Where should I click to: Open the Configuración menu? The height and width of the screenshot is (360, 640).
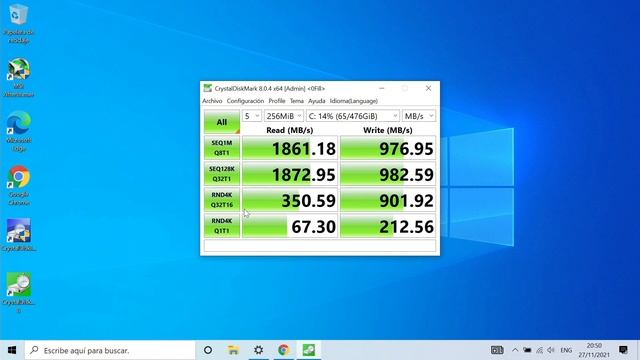(x=245, y=101)
